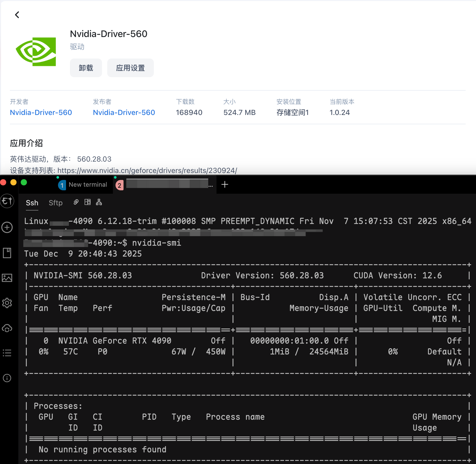Switch to the "New terminal" tab
476x464 pixels.
[88, 185]
